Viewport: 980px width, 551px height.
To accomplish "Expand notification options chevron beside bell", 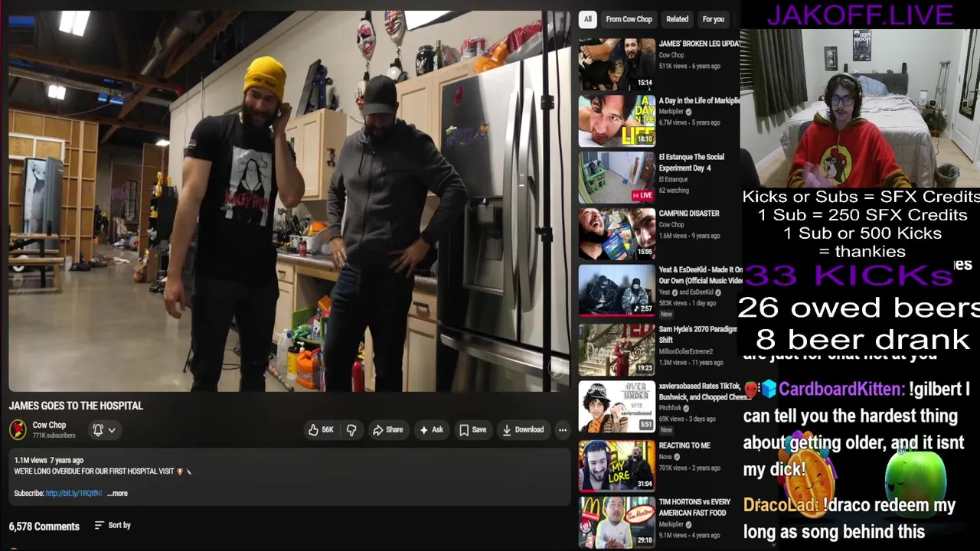I will click(112, 430).
